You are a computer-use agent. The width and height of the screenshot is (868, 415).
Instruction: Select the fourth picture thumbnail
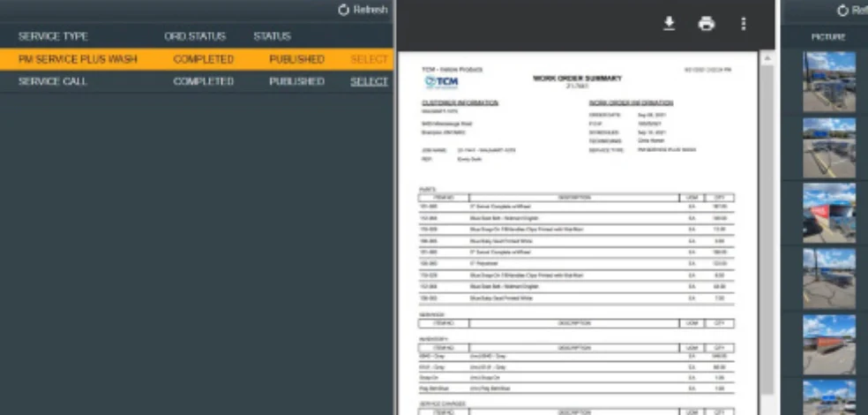tap(828, 278)
